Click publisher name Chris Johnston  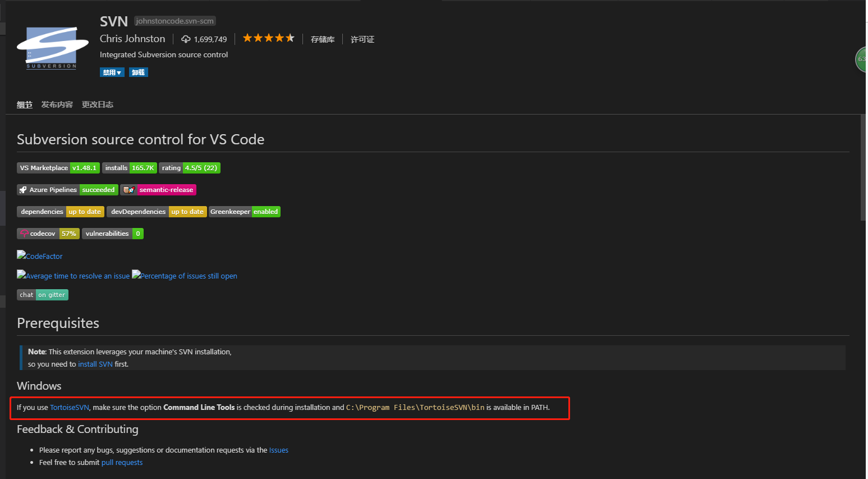click(132, 39)
